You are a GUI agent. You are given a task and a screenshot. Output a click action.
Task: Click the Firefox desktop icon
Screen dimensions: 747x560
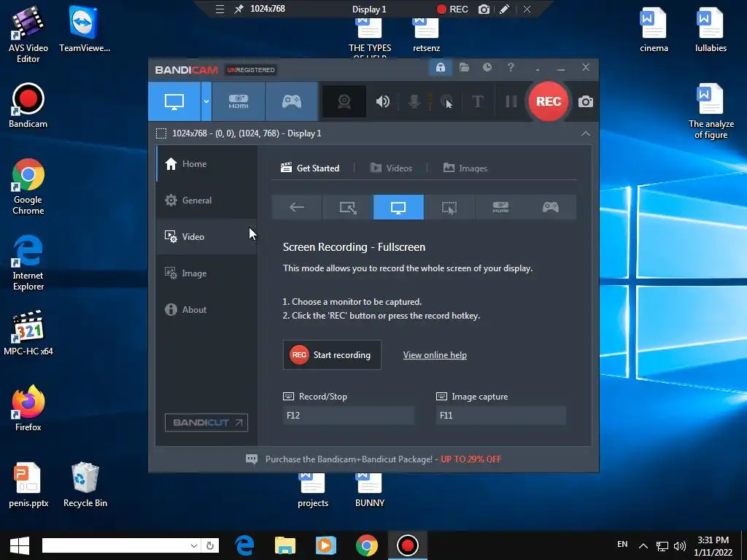pyautogui.click(x=28, y=408)
